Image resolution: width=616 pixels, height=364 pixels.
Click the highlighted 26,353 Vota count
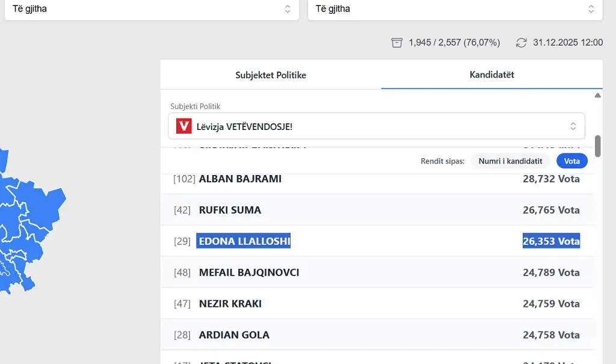(551, 241)
